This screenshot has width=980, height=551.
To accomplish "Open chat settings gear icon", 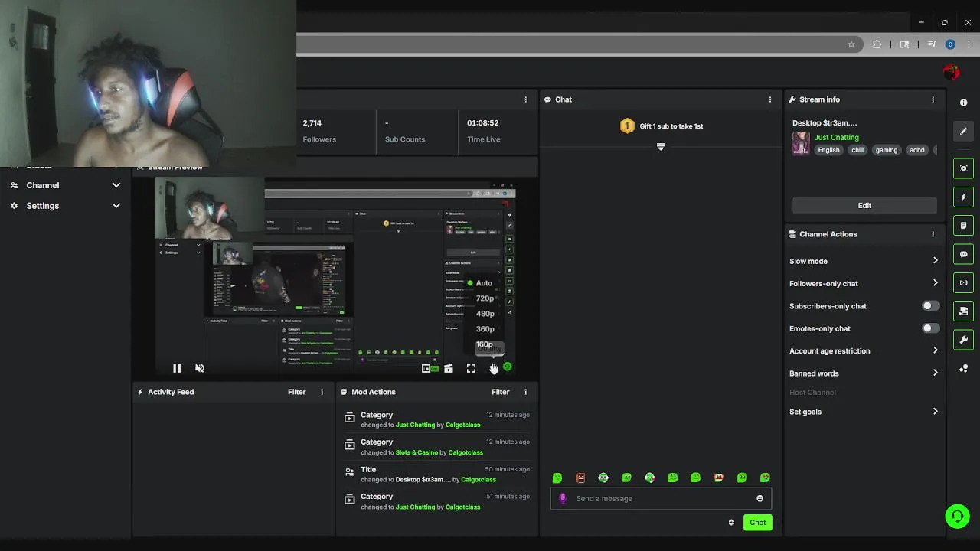I will [731, 523].
